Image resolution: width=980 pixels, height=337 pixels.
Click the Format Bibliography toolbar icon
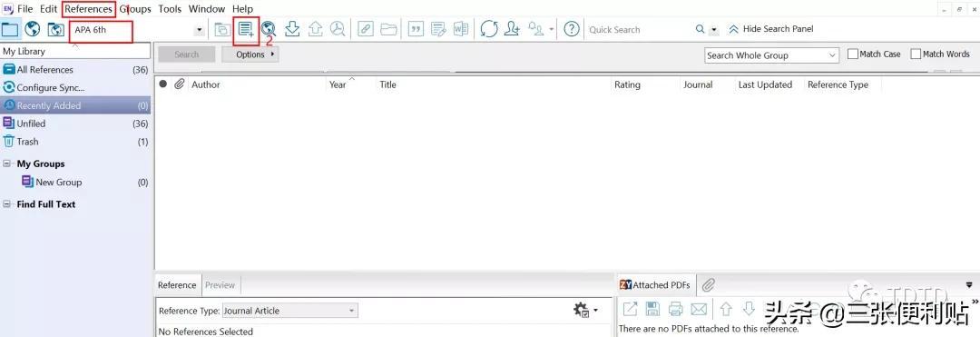click(439, 29)
